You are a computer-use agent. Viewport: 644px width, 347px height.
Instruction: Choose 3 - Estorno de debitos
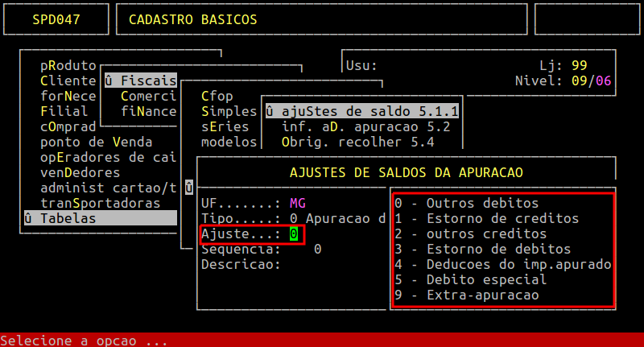click(x=482, y=250)
